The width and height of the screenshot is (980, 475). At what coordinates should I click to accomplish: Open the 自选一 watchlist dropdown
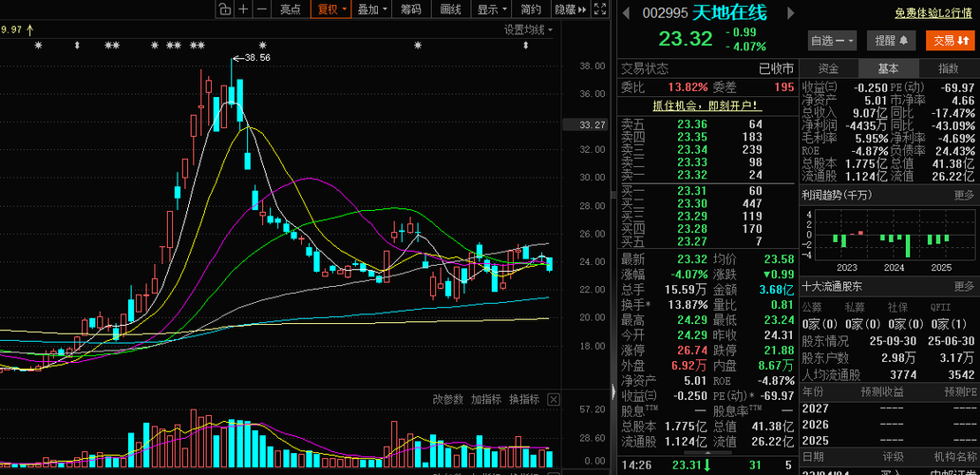coord(831,41)
